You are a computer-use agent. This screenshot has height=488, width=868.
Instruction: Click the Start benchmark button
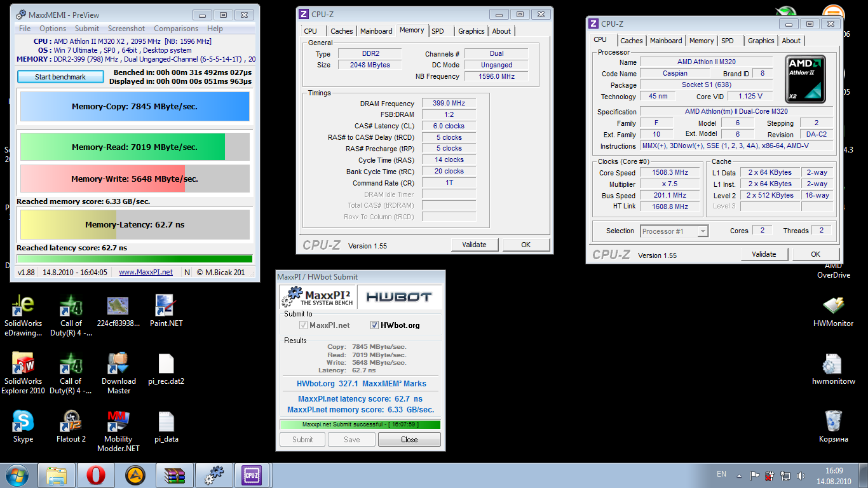60,77
